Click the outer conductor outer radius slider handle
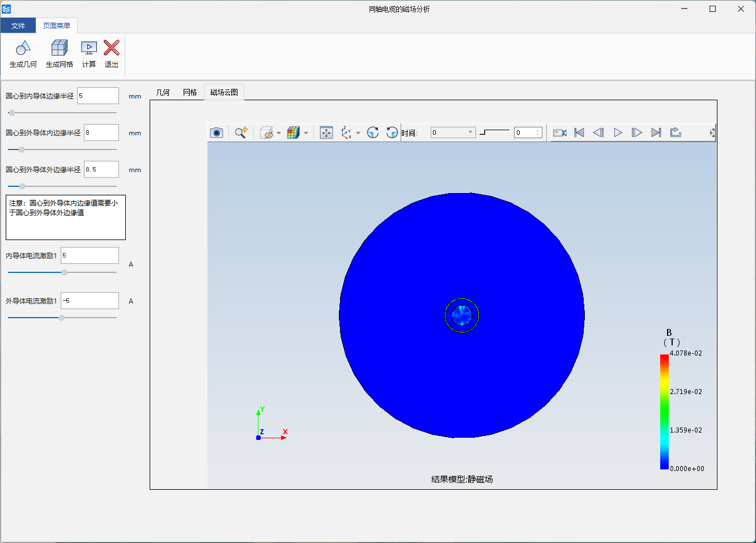 point(22,186)
